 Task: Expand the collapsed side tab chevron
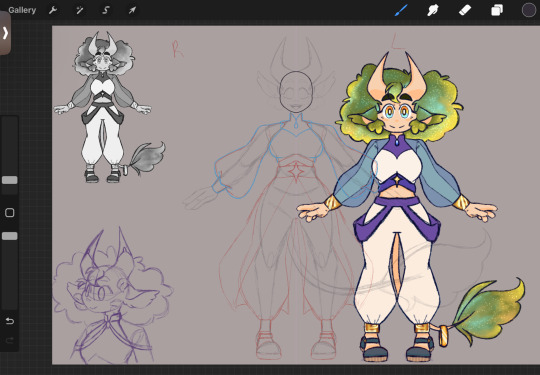5,33
